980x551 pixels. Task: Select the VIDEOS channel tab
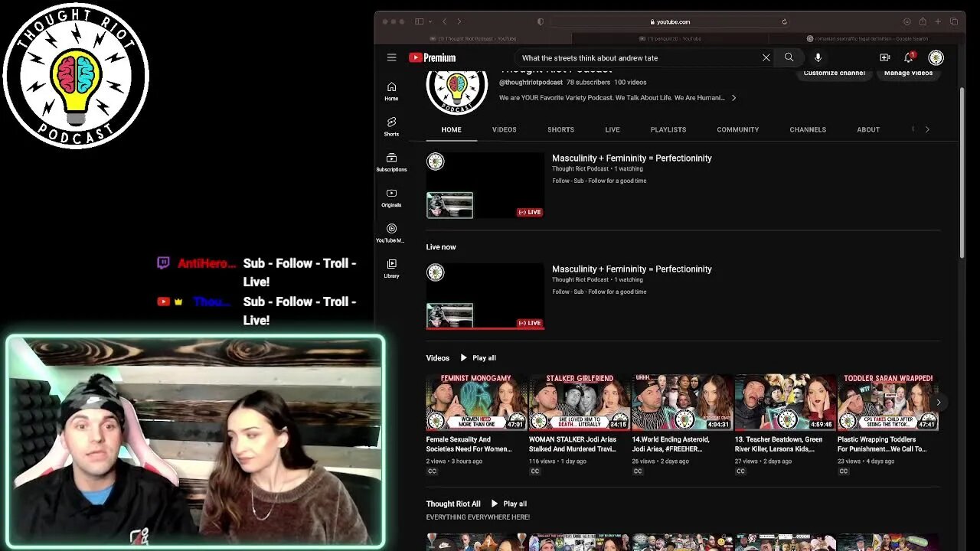504,129
